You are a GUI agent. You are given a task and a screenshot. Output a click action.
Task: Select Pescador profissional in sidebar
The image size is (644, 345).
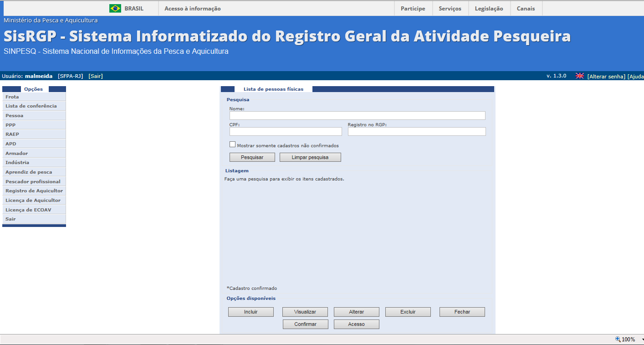[x=34, y=181]
